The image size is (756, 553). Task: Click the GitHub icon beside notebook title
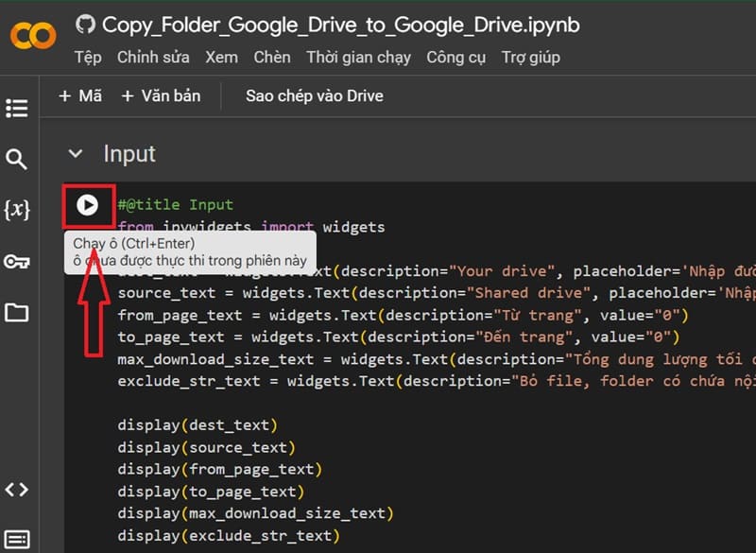85,25
